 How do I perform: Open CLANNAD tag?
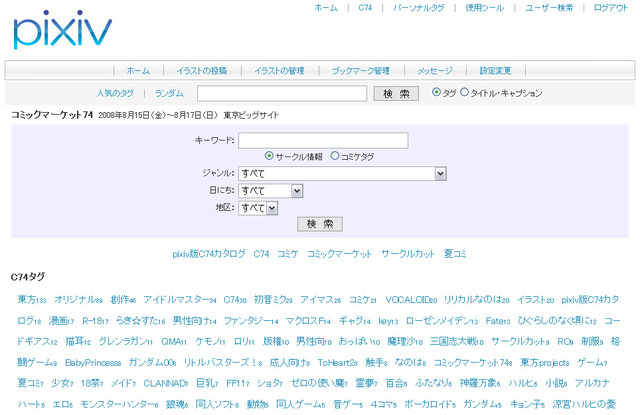click(x=166, y=383)
